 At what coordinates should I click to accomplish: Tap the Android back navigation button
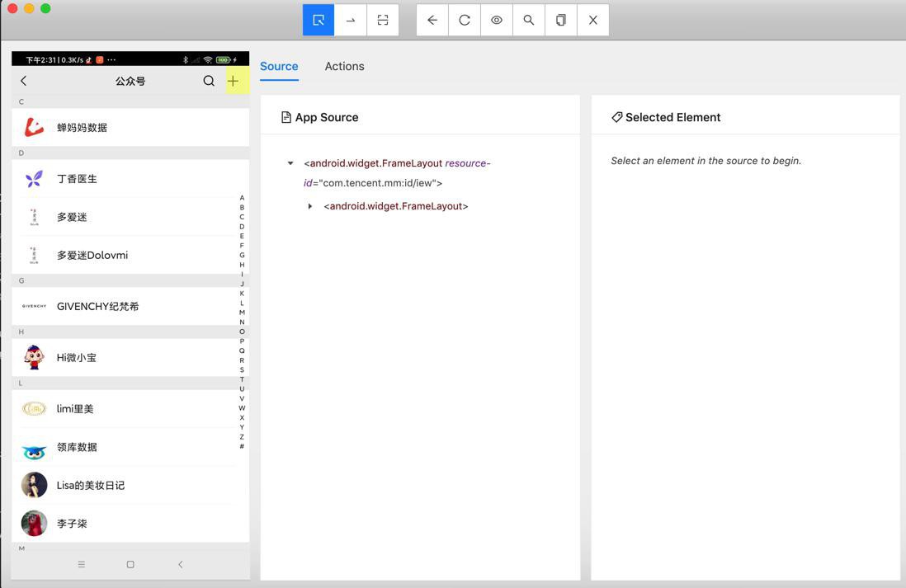(180, 564)
